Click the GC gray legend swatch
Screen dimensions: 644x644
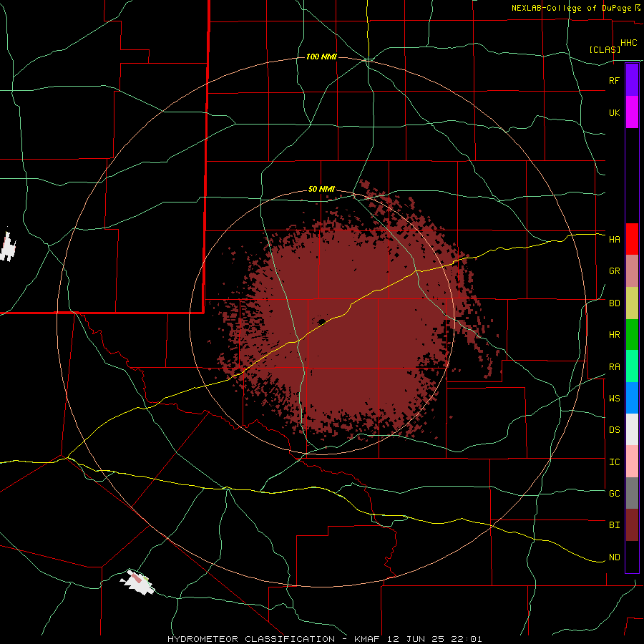tap(632, 493)
